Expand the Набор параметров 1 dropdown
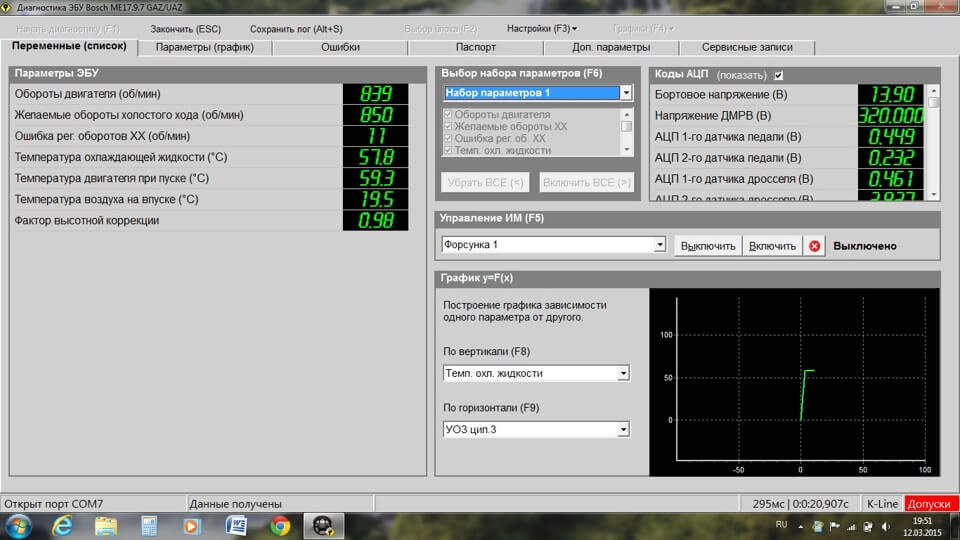This screenshot has height=540, width=960. (626, 93)
